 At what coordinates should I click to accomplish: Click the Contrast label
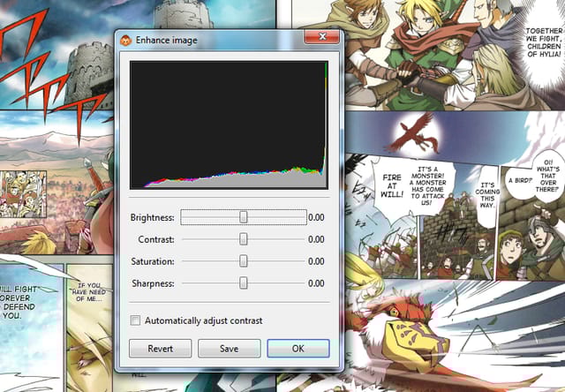[x=156, y=239]
